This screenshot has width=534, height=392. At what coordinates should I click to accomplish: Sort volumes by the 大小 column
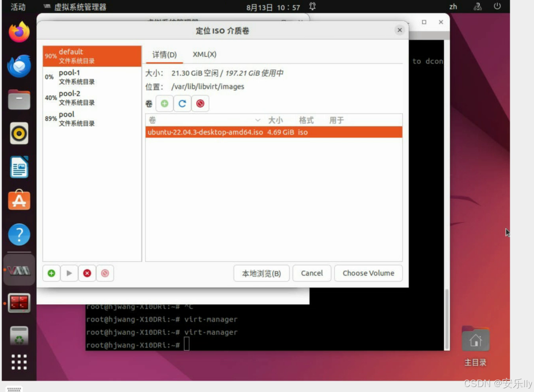[275, 120]
